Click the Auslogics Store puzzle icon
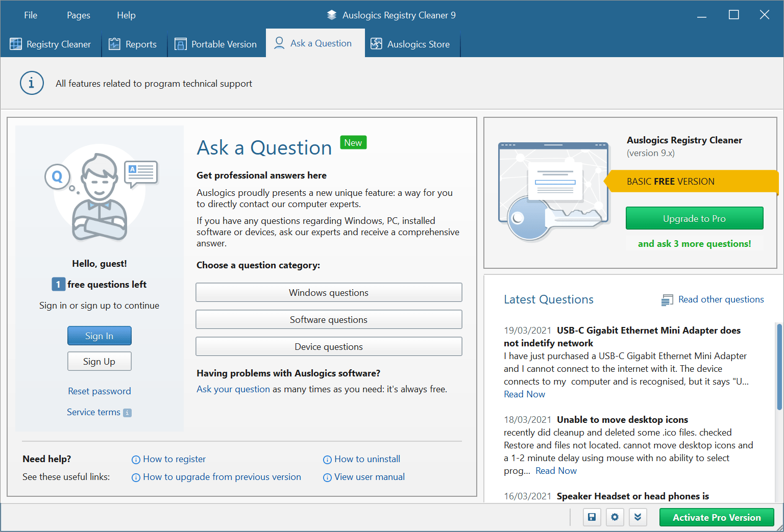This screenshot has height=532, width=784. pyautogui.click(x=376, y=44)
